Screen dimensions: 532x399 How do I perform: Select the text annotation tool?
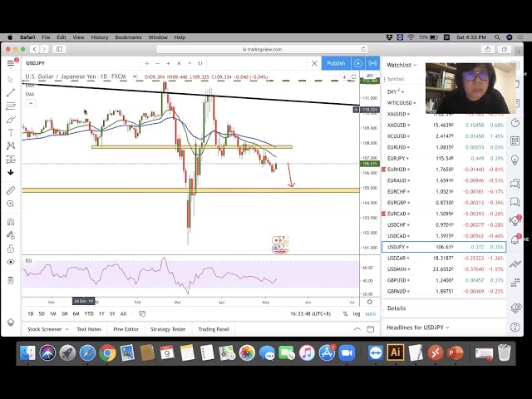click(x=11, y=132)
